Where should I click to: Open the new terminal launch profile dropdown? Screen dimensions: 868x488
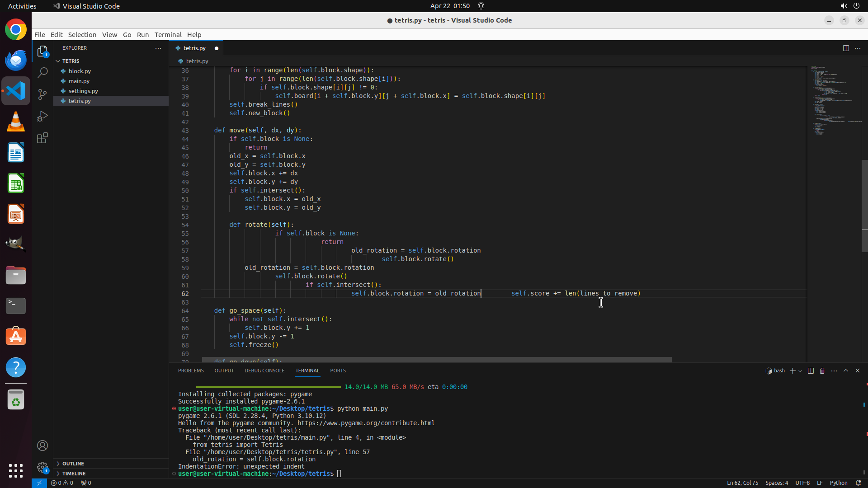click(x=800, y=371)
